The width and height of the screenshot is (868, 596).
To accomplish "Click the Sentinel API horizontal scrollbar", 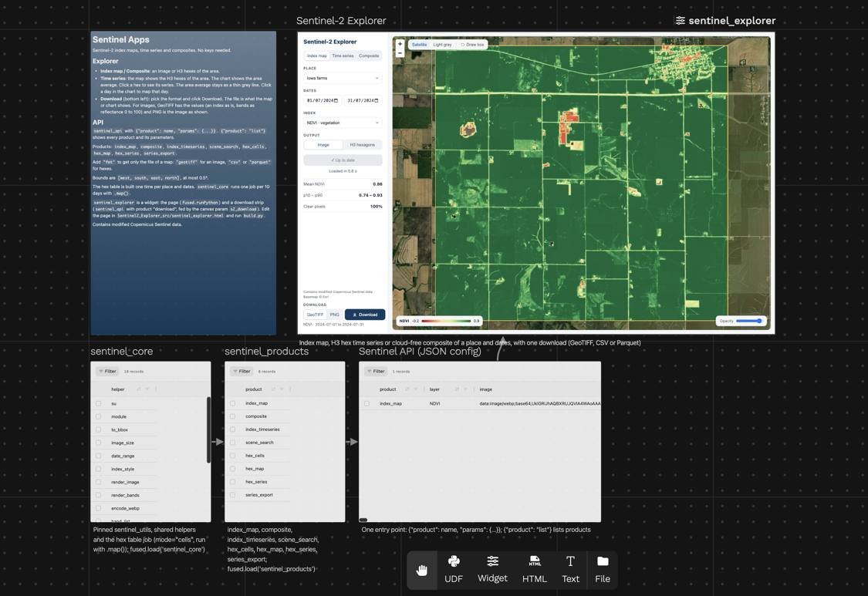I will (363, 520).
